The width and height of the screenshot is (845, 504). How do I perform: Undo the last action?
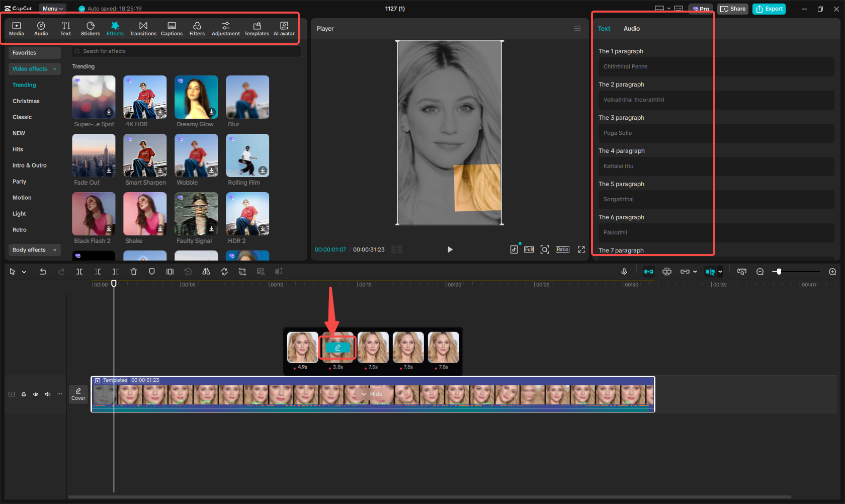43,271
